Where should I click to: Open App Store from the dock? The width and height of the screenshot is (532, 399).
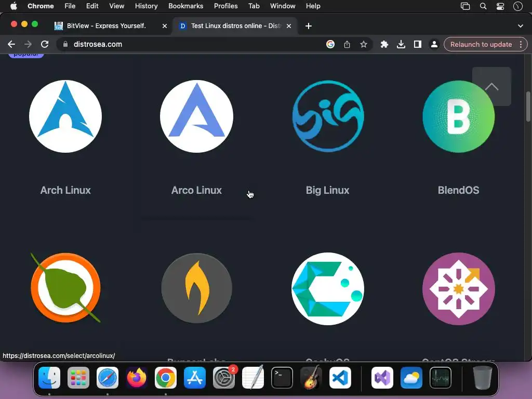coord(195,378)
